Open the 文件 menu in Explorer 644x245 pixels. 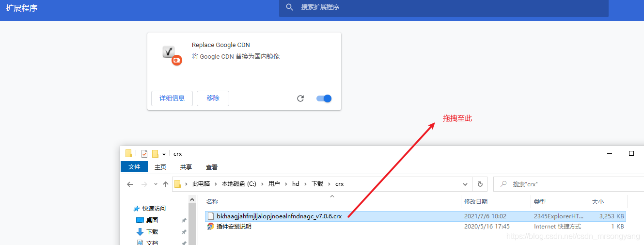click(134, 167)
